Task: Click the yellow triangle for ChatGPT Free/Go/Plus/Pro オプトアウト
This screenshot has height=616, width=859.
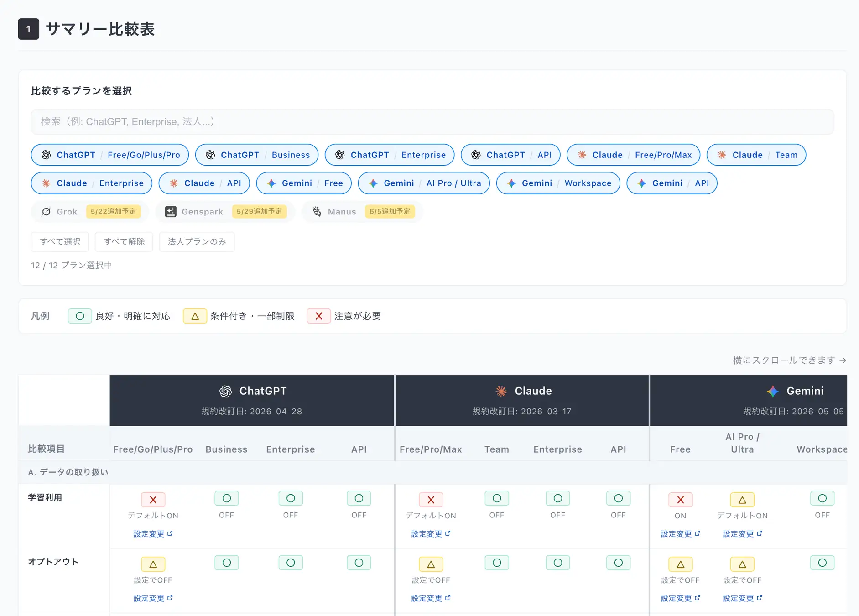Action: pyautogui.click(x=153, y=564)
